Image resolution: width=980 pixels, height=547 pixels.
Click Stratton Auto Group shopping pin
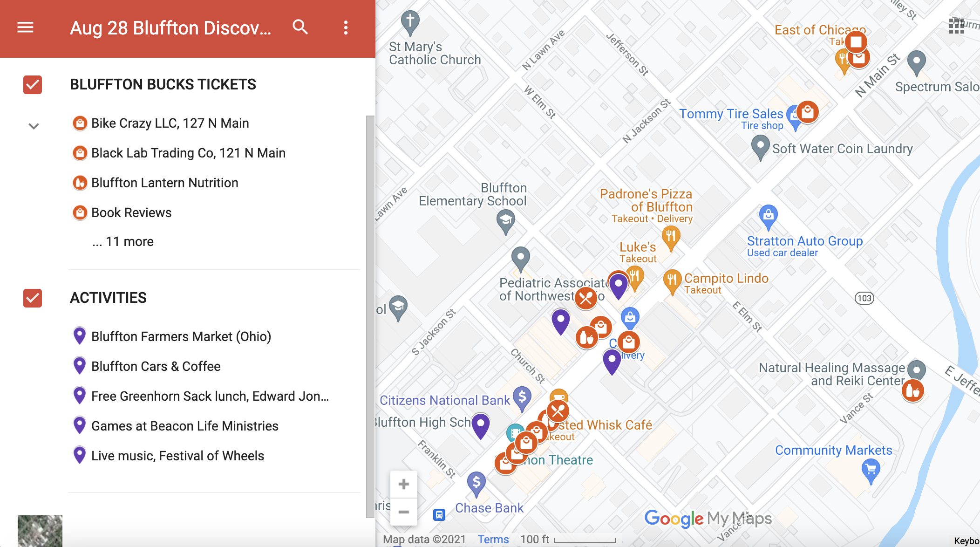[769, 217]
